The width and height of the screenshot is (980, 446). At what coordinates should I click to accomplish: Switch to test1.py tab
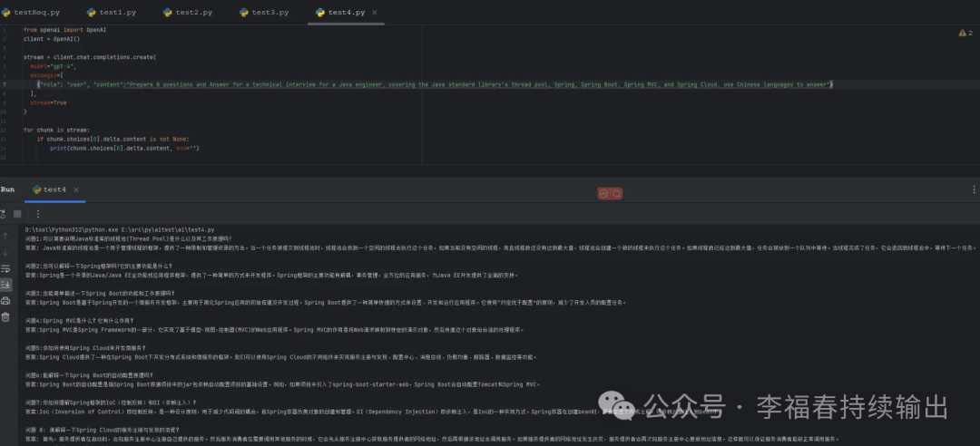[x=110, y=13]
